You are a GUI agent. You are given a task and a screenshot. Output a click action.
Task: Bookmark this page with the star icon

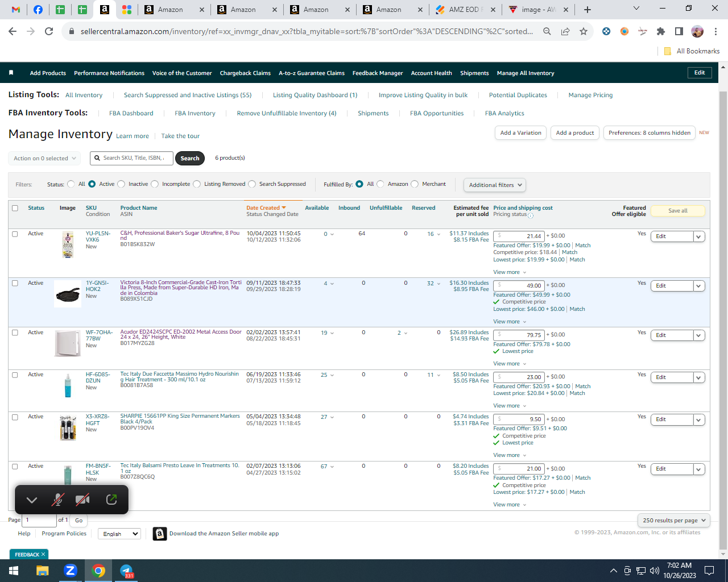tap(584, 31)
